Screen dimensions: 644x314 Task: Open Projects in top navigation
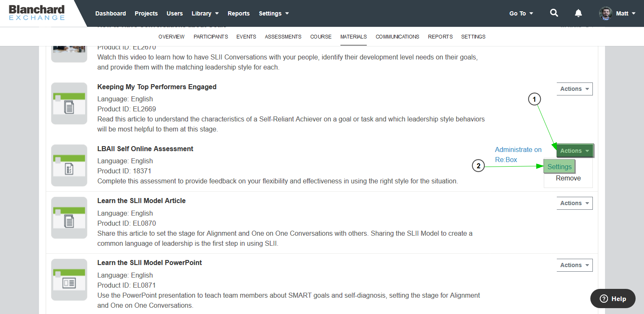(x=146, y=13)
